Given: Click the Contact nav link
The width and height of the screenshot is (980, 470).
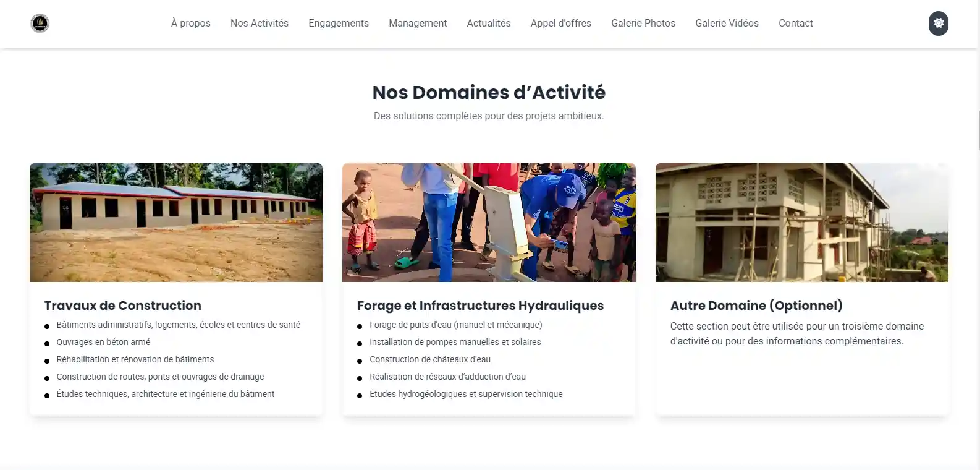Looking at the screenshot, I should (x=796, y=23).
